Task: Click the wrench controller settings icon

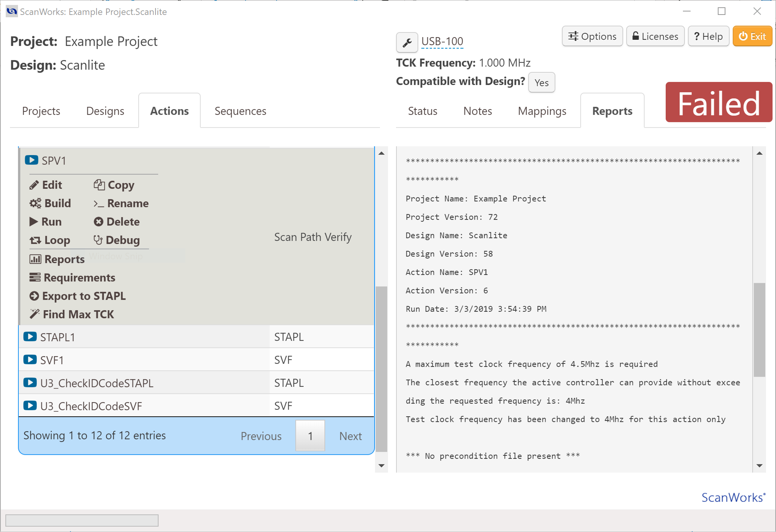Action: click(407, 42)
